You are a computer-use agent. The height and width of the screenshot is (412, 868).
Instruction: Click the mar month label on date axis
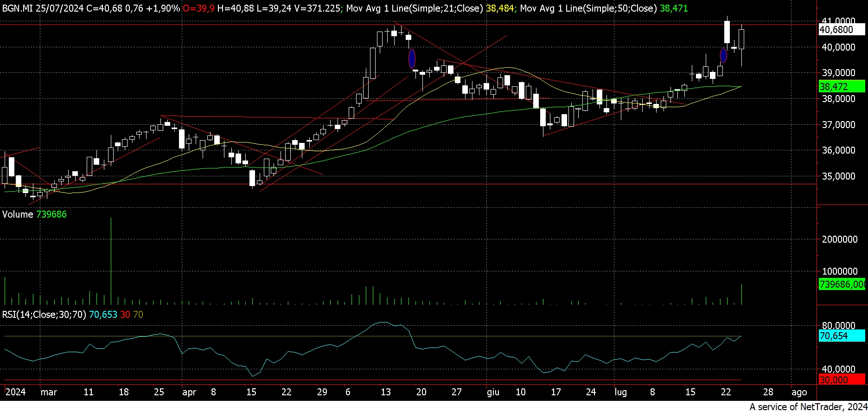click(49, 392)
